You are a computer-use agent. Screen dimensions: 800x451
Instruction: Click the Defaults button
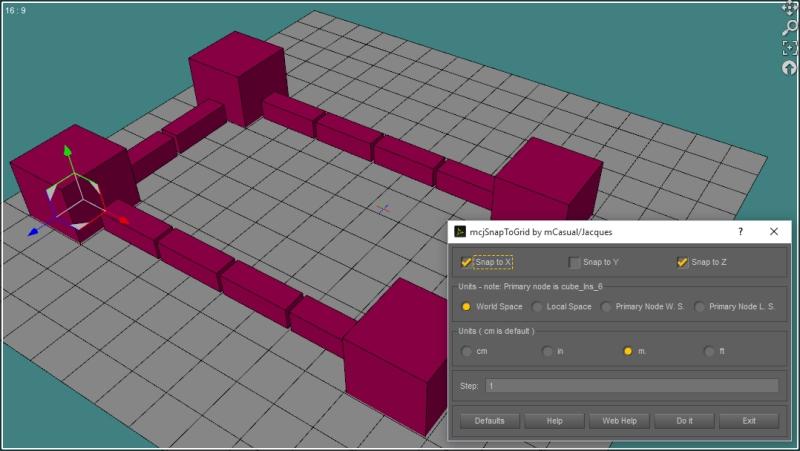489,421
